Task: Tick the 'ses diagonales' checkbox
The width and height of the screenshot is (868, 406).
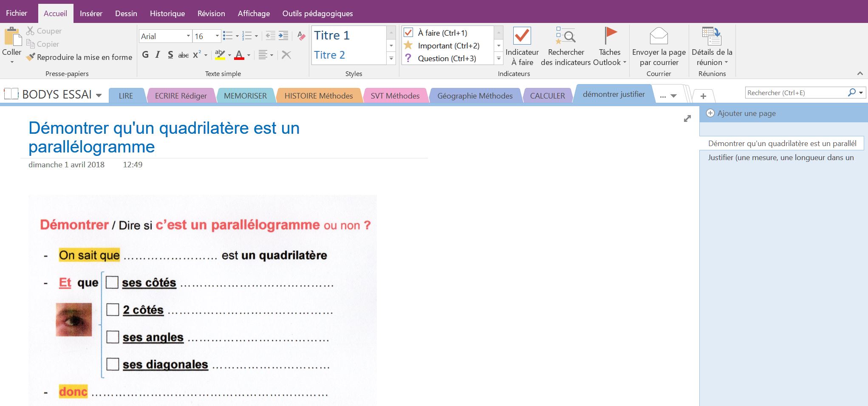Action: pyautogui.click(x=113, y=364)
